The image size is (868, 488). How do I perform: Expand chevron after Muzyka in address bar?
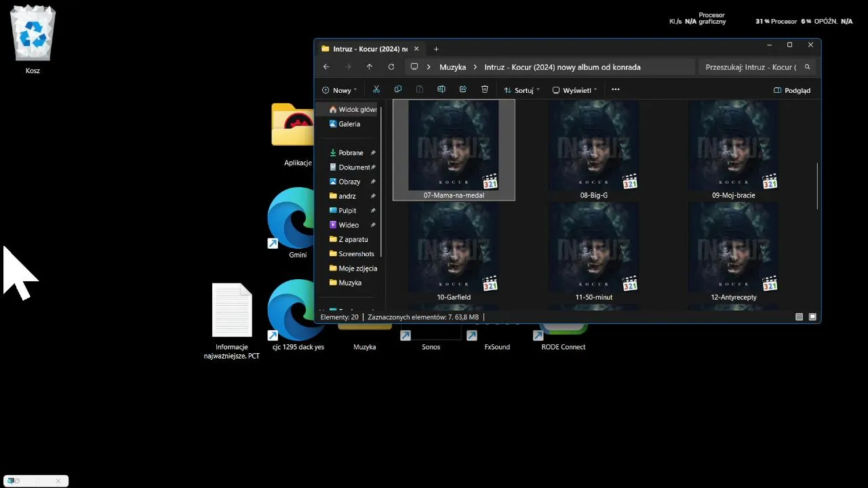pos(475,67)
